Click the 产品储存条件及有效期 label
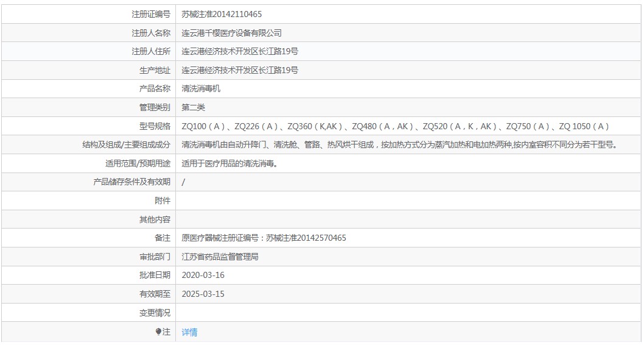 pos(131,182)
